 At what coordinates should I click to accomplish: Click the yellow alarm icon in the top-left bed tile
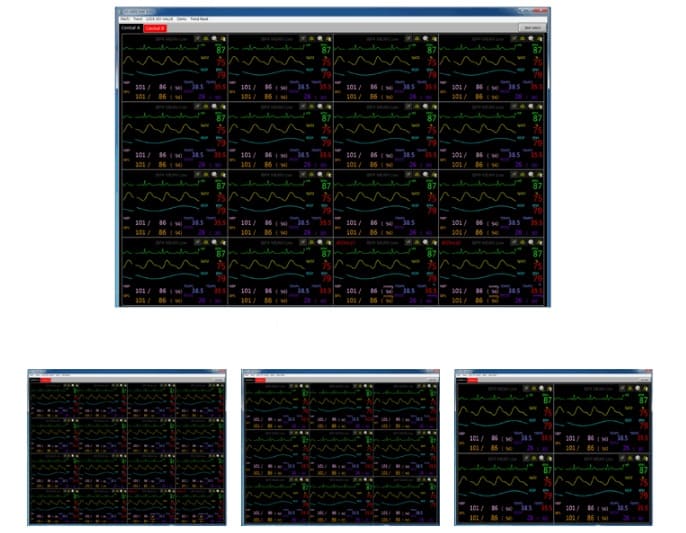[206, 38]
